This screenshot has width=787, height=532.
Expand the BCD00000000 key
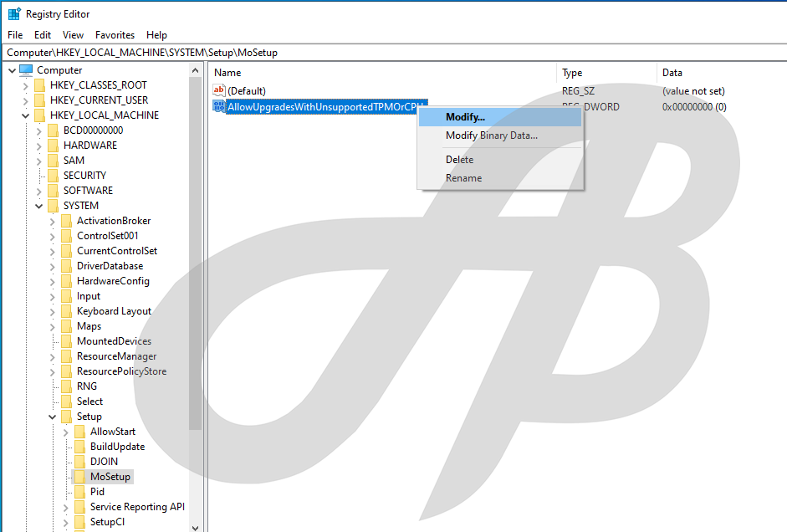(x=39, y=131)
